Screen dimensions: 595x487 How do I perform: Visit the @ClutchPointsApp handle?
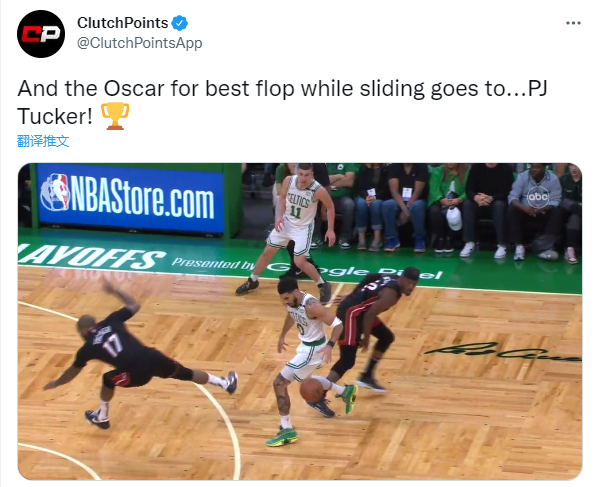pos(139,43)
